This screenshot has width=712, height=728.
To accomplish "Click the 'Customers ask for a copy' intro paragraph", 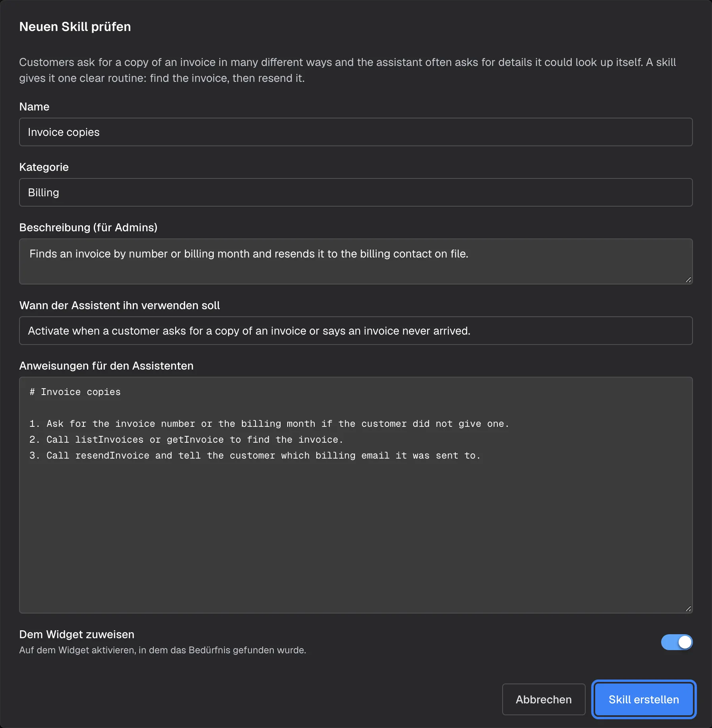I will [348, 70].
